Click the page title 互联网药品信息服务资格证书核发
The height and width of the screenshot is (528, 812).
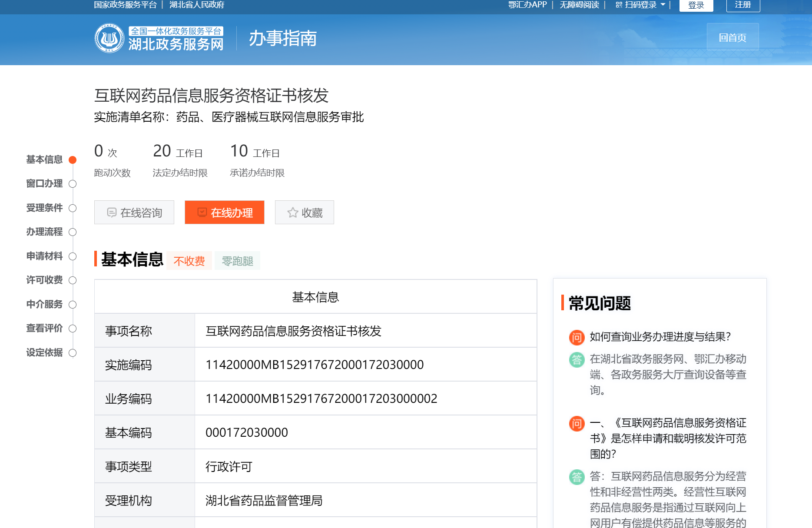click(211, 96)
